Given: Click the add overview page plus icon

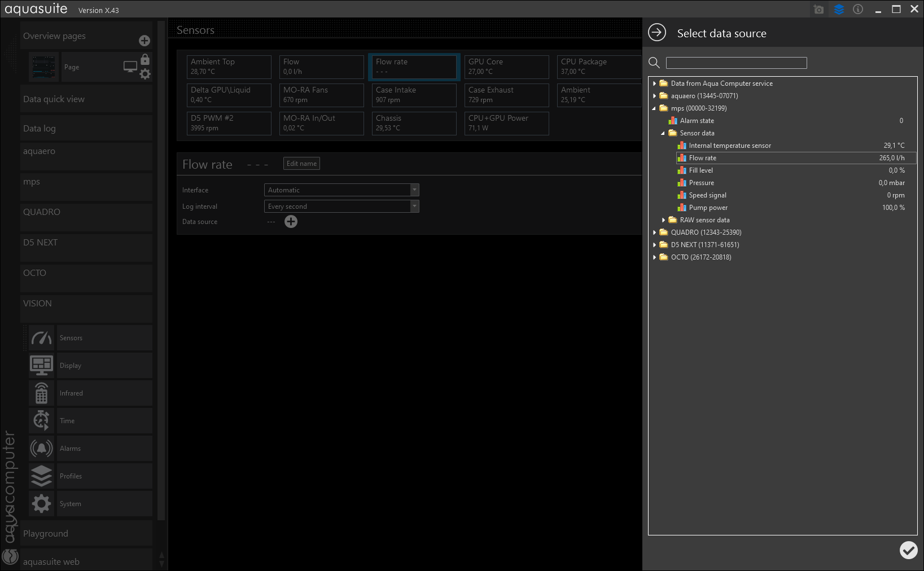Looking at the screenshot, I should [144, 41].
